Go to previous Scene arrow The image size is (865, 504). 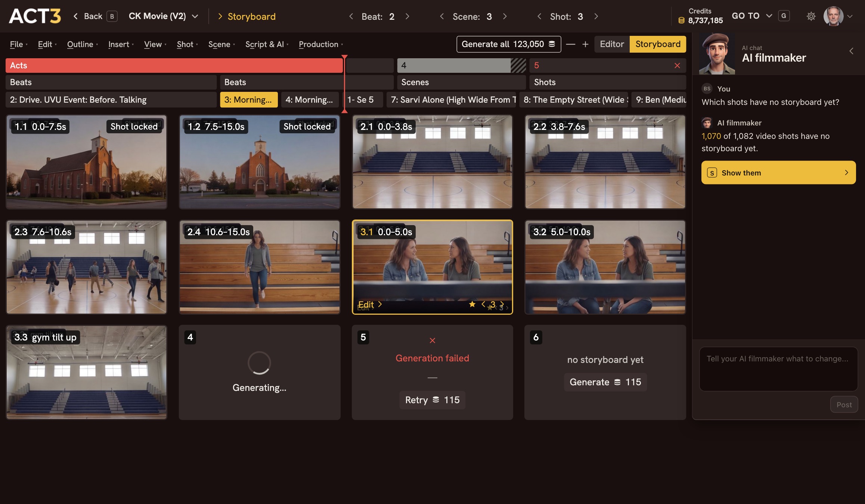click(x=442, y=16)
